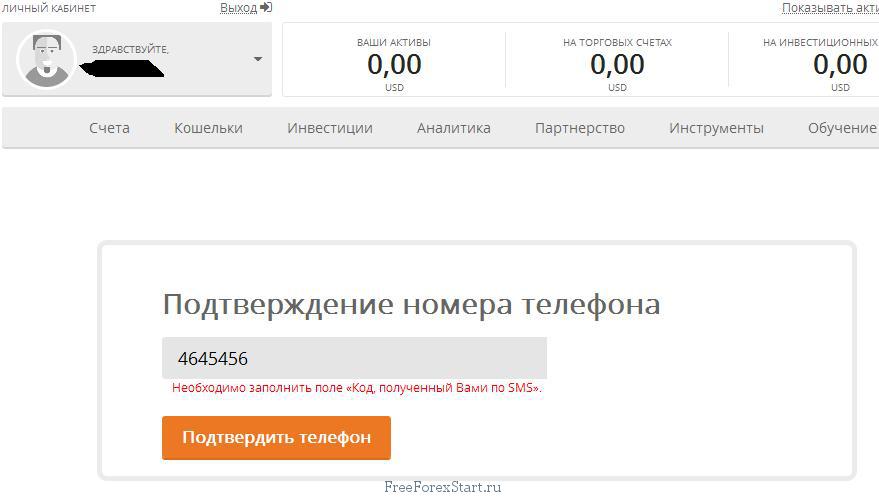
Task: Click the user avatar picture
Action: [46, 60]
